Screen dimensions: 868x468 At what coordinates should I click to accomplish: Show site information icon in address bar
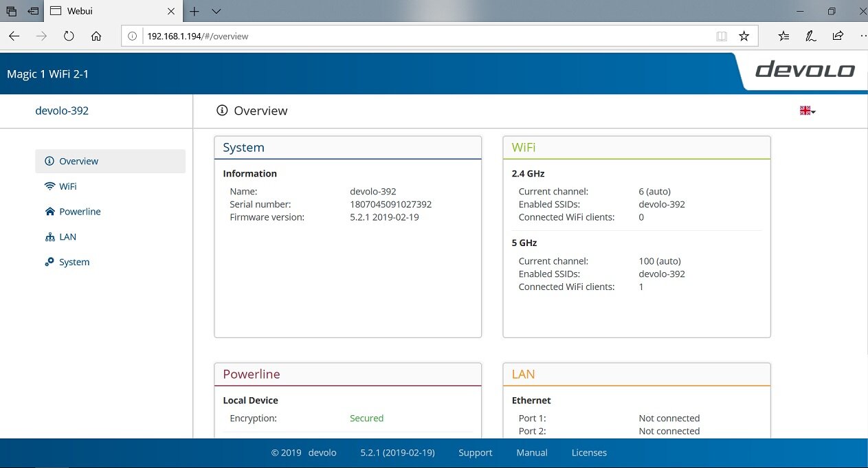point(133,36)
